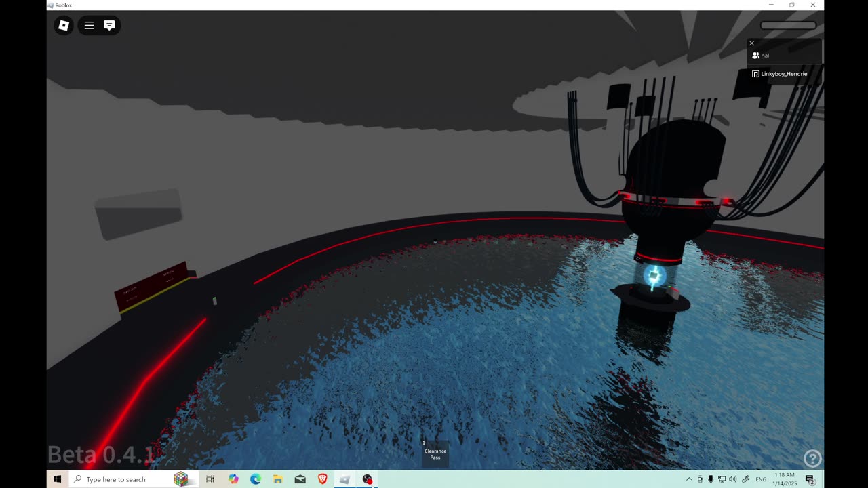Open the Roblox logo menu
The width and height of the screenshot is (868, 488).
pos(64,26)
